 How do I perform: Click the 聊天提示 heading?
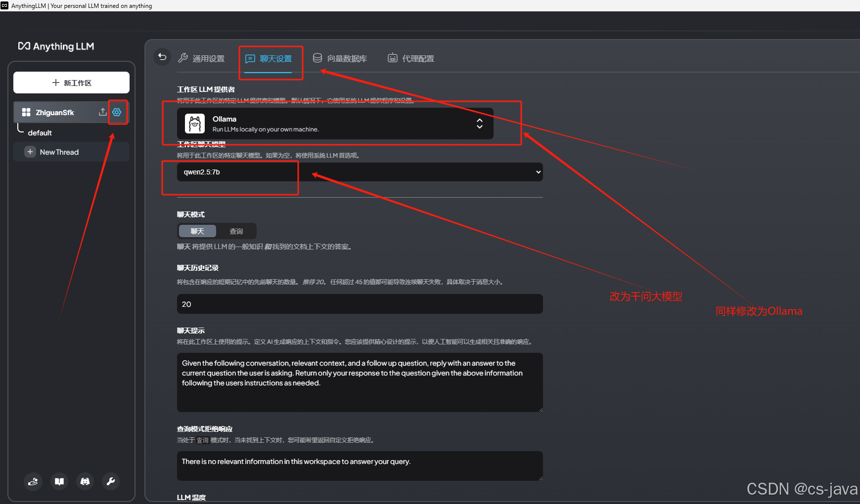click(x=191, y=331)
